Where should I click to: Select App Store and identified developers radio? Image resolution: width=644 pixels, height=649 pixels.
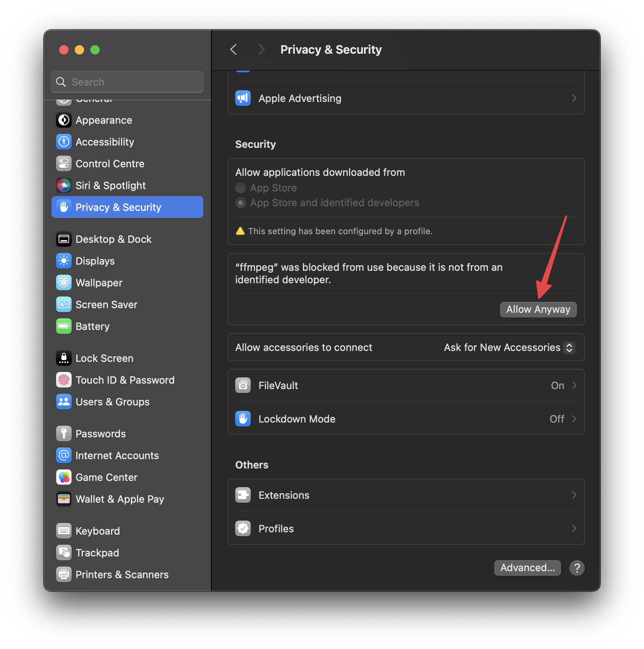241,203
